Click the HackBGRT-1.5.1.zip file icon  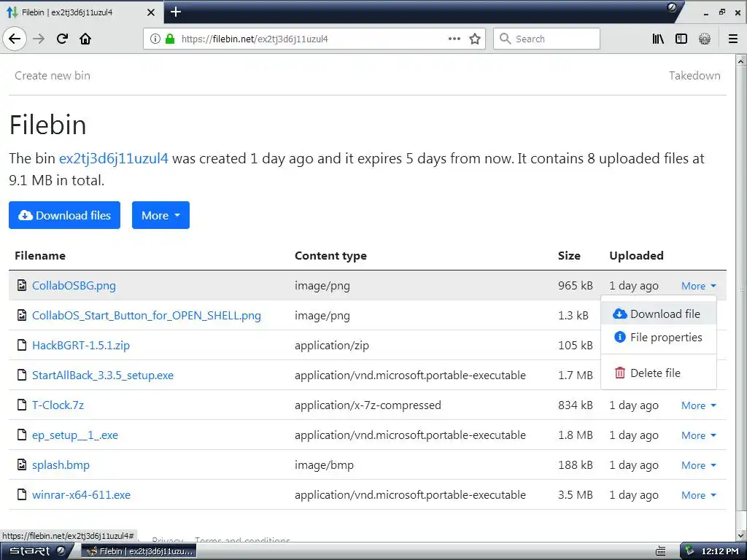[21, 345]
